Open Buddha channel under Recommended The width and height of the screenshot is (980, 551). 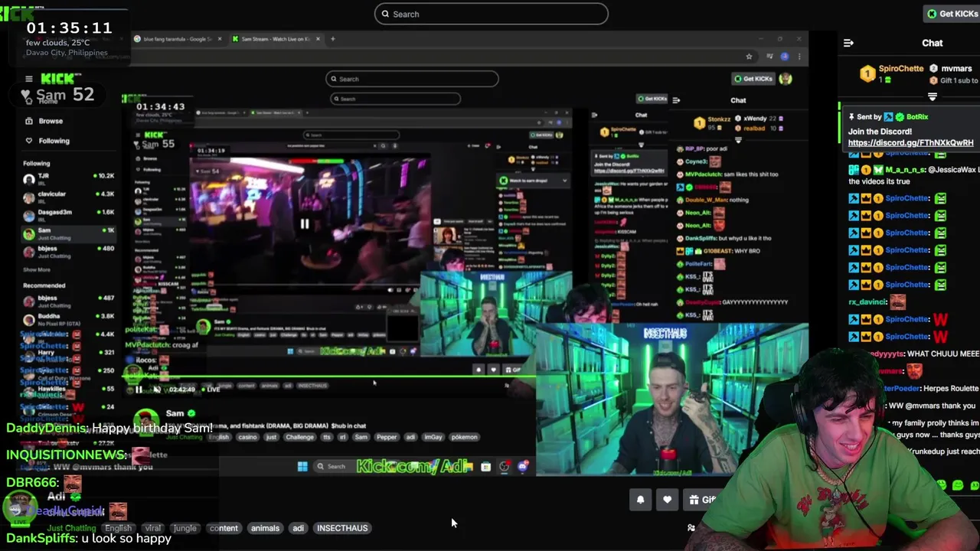[x=69, y=318]
